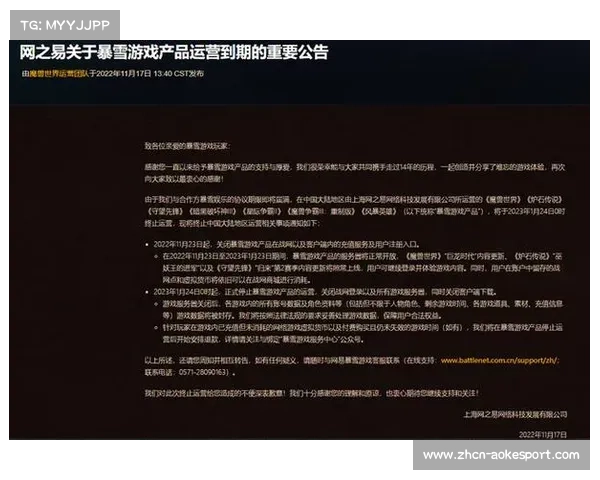600x480 pixels.
Task: Click the greeting line 致各位亲爱的暴雪游戏玩家
Action: click(186, 146)
